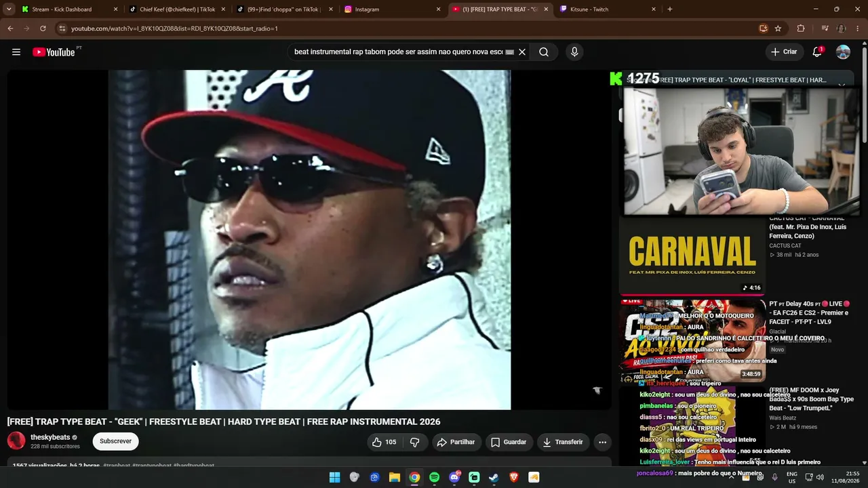
Task: Click the main video player frame
Action: (309, 240)
